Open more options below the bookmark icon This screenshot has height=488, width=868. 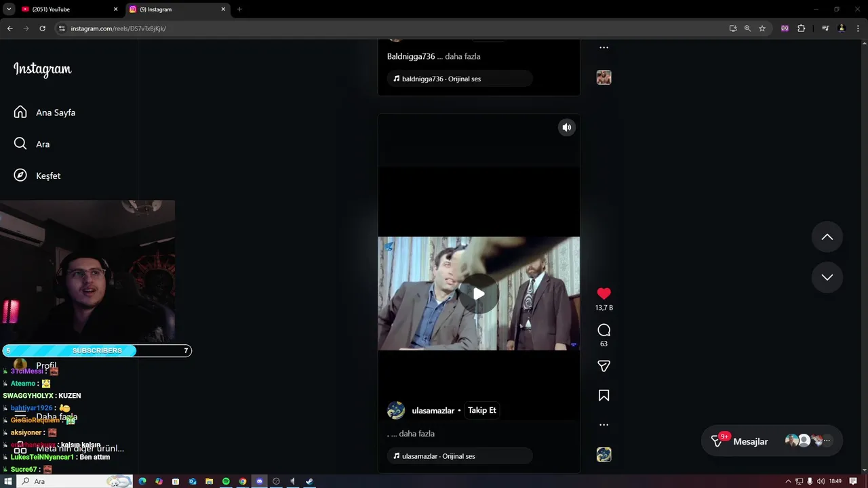click(x=604, y=425)
